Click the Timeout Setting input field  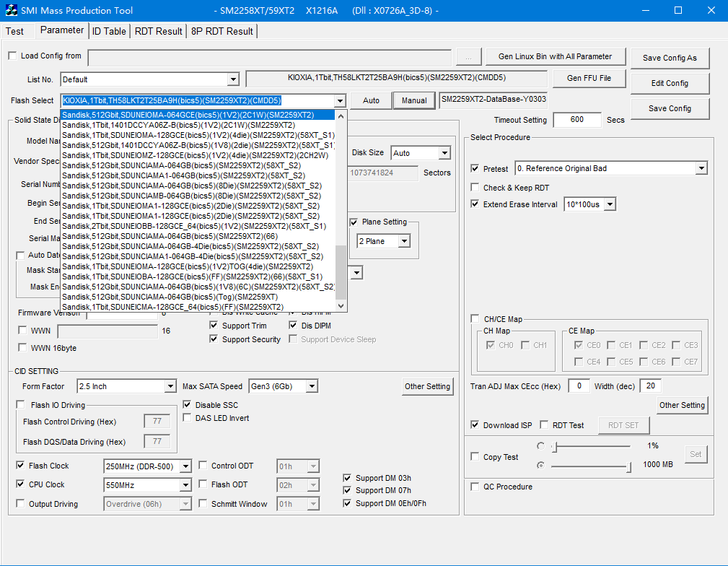(576, 120)
